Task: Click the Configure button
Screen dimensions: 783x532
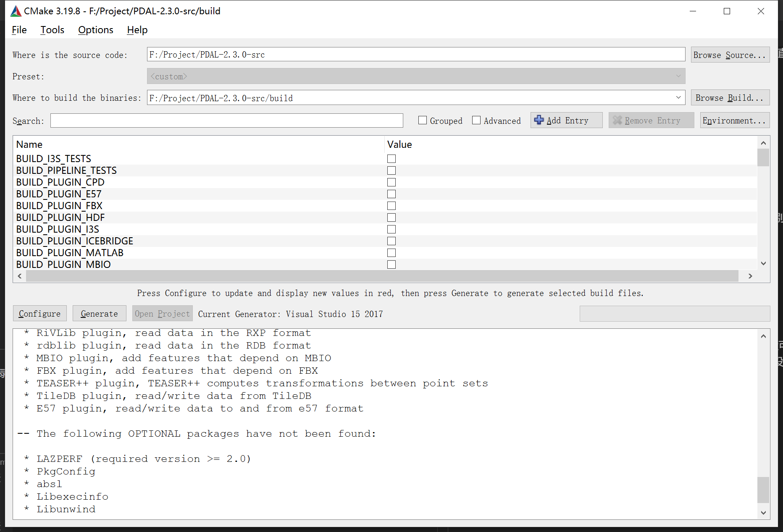Action: [x=40, y=314]
